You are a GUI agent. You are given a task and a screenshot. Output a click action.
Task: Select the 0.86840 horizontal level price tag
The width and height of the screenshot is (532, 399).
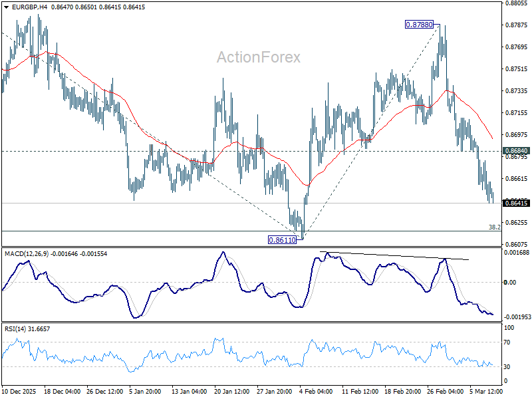click(516, 151)
